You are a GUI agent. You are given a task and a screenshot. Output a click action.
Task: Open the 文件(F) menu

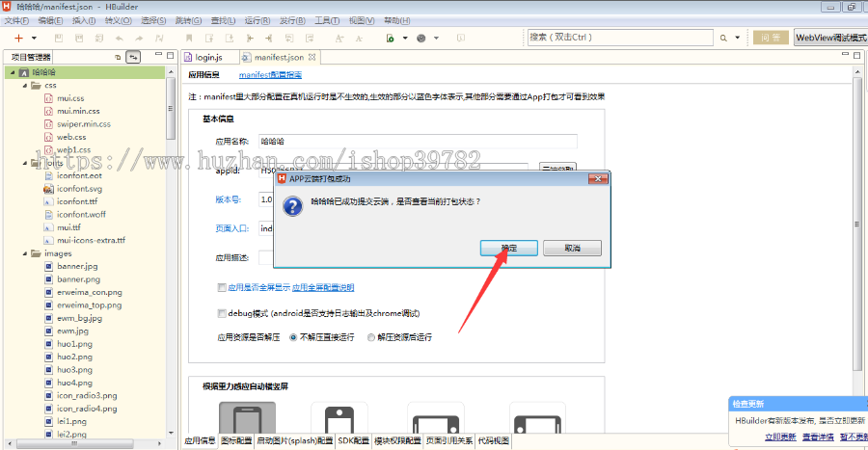pos(16,20)
